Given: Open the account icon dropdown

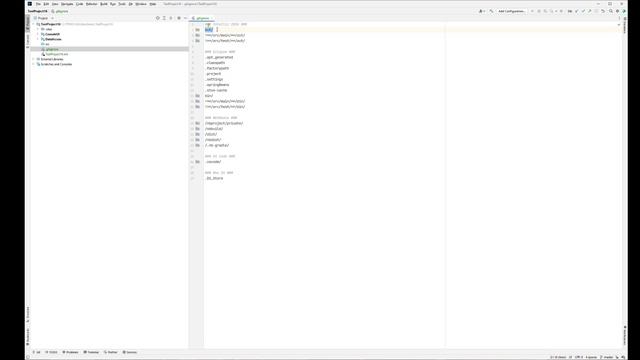Looking at the screenshot, I should [482, 11].
